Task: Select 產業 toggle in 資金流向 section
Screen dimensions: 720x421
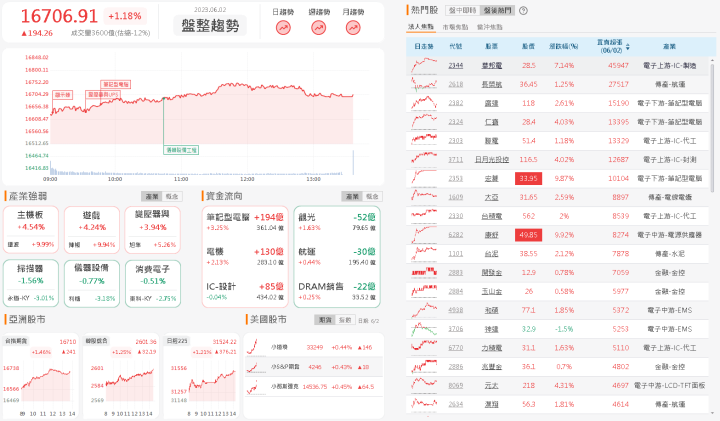Action: click(352, 196)
